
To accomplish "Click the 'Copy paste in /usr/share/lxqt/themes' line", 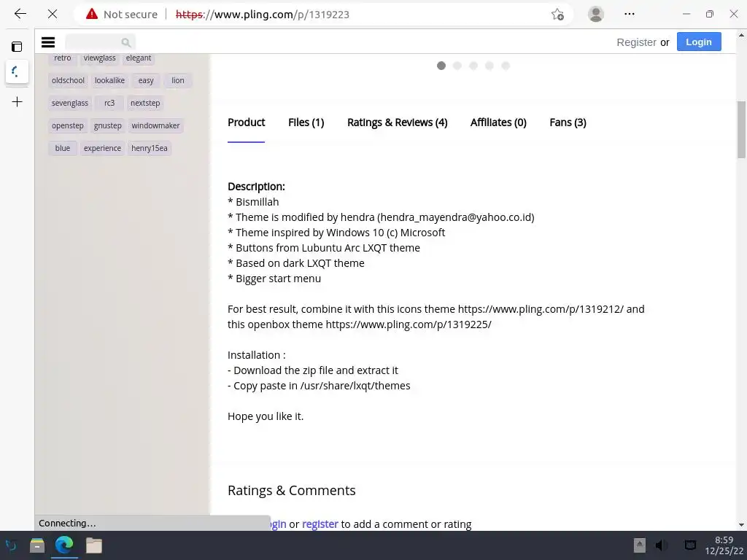I will point(319,386).
